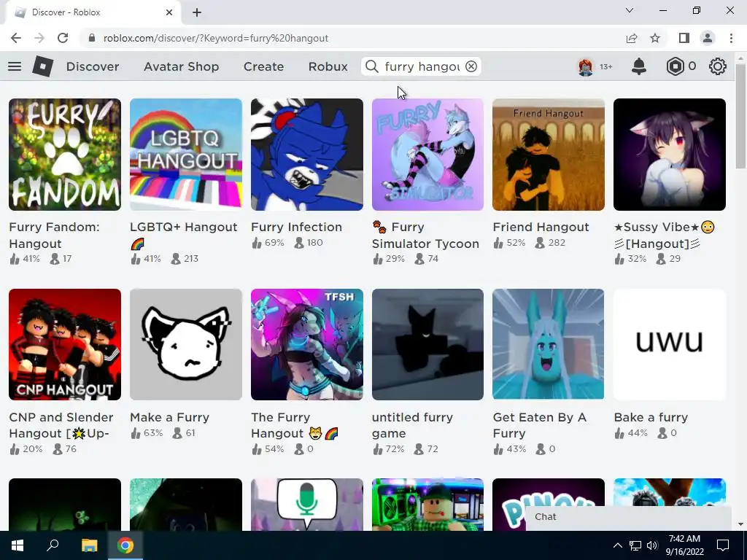Open Friend Hangout game thumbnail
Viewport: 747px width, 560px height.
click(549, 155)
